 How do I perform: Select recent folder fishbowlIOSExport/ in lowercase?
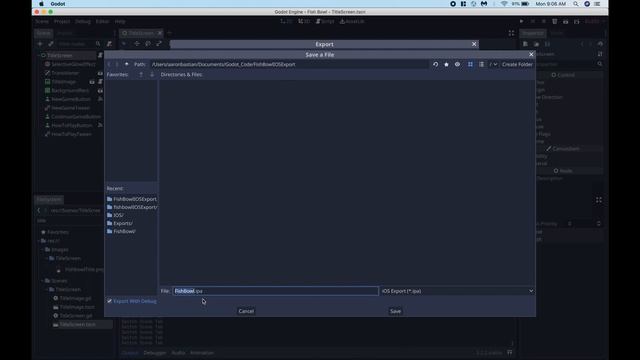point(131,207)
